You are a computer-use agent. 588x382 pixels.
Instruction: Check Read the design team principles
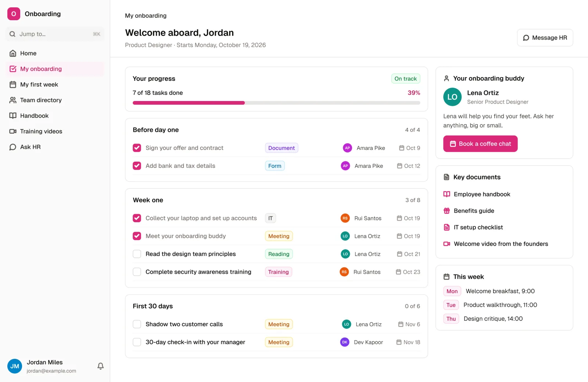click(137, 254)
